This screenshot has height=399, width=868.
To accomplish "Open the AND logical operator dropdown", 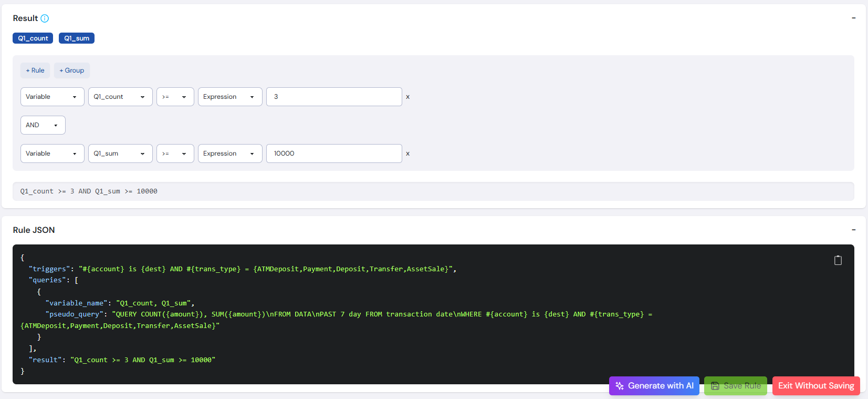I will point(43,125).
